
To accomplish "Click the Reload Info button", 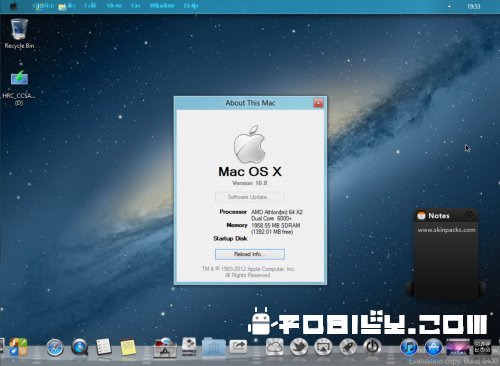I will tap(250, 254).
